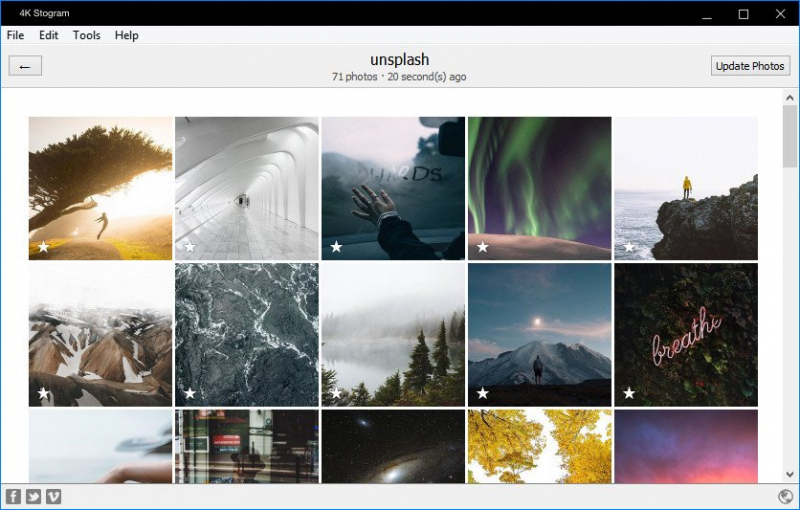Click the star on aurora photo
The height and width of the screenshot is (510, 800).
483,247
